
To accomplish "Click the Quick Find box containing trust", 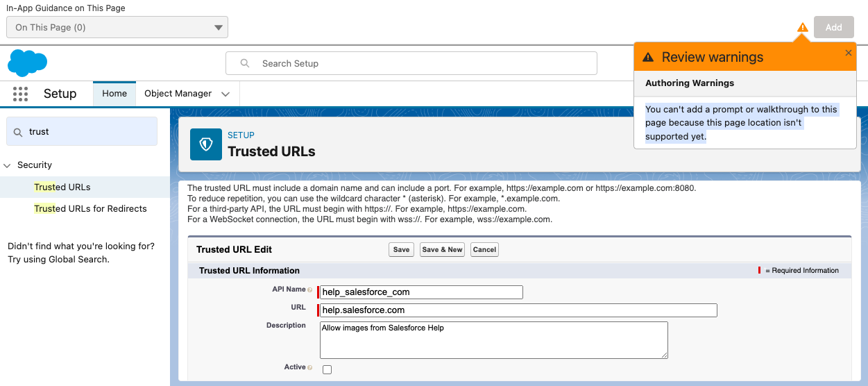I will (x=82, y=131).
